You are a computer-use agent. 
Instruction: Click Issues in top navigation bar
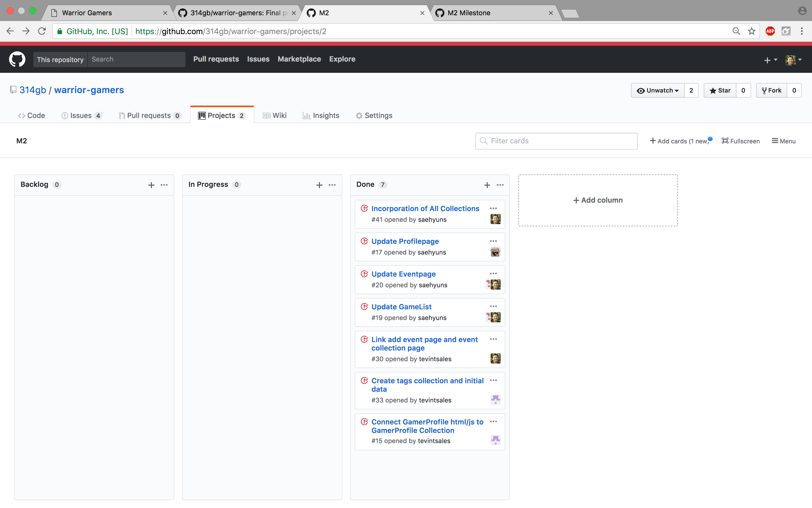pos(258,59)
